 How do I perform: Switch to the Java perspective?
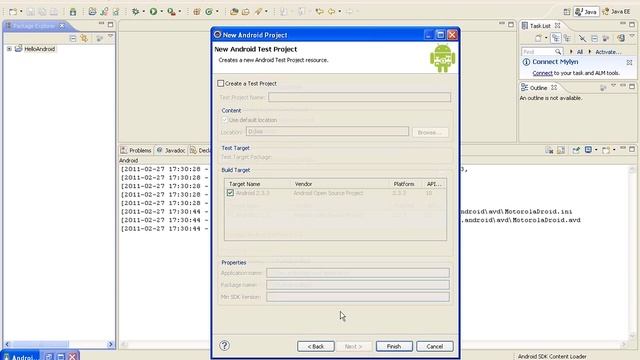[586, 12]
